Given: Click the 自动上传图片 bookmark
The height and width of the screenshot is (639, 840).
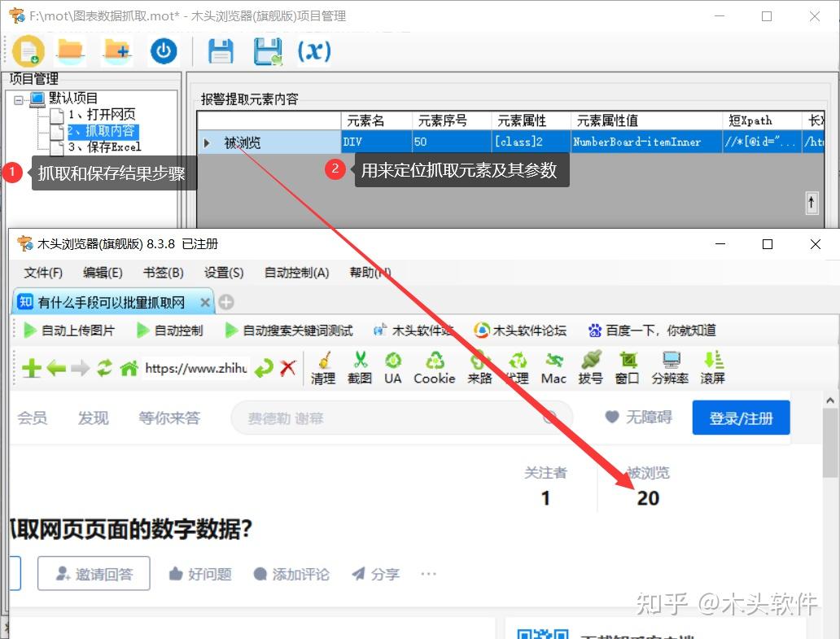Looking at the screenshot, I should (68, 330).
